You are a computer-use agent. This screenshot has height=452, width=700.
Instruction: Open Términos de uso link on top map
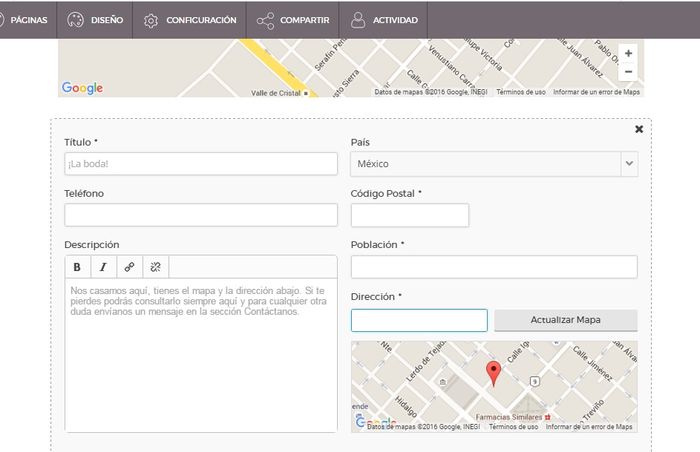(521, 92)
